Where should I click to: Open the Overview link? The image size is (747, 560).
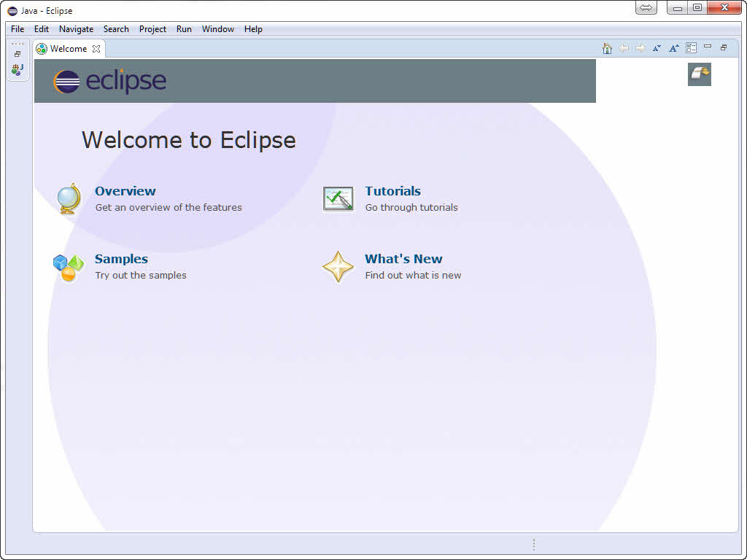(125, 191)
